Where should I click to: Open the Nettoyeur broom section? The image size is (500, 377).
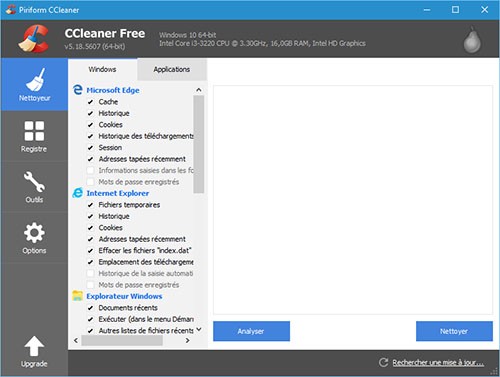pos(34,85)
